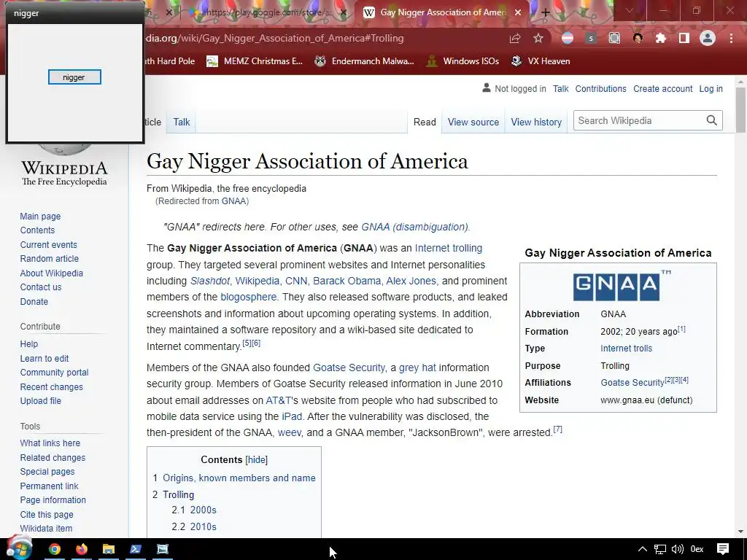747x560 pixels.
Task: Open Chrome's three-dot menu
Action: (x=731, y=38)
